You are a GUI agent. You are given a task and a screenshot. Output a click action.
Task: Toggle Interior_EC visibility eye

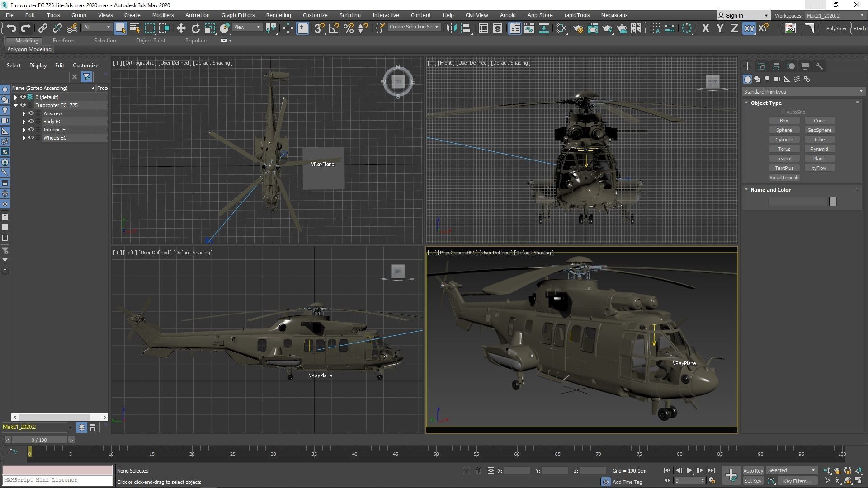tap(31, 130)
